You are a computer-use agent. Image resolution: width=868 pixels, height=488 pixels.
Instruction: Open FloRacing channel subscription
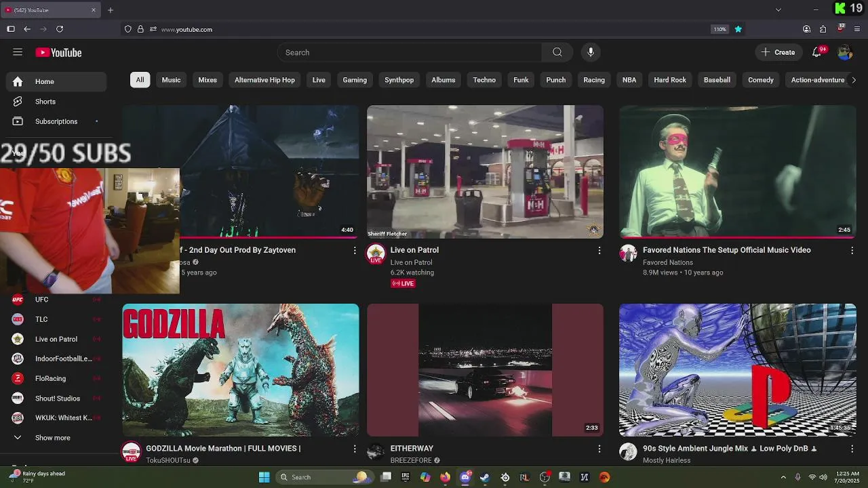56,378
